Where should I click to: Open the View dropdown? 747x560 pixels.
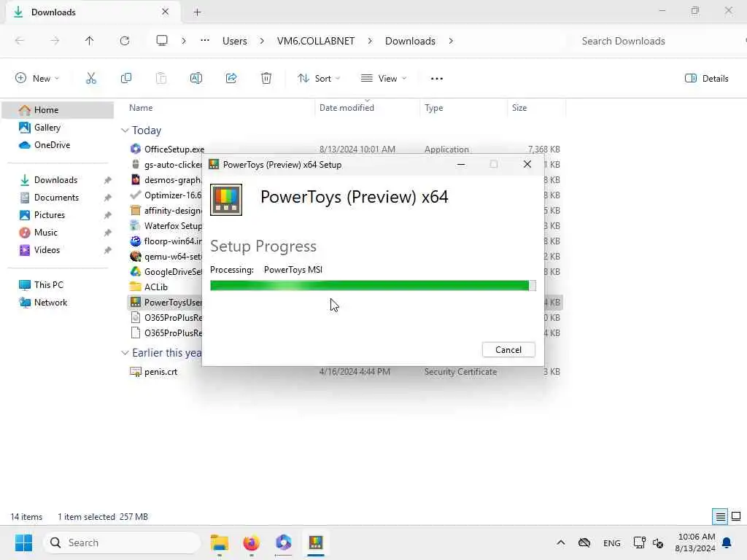(384, 79)
